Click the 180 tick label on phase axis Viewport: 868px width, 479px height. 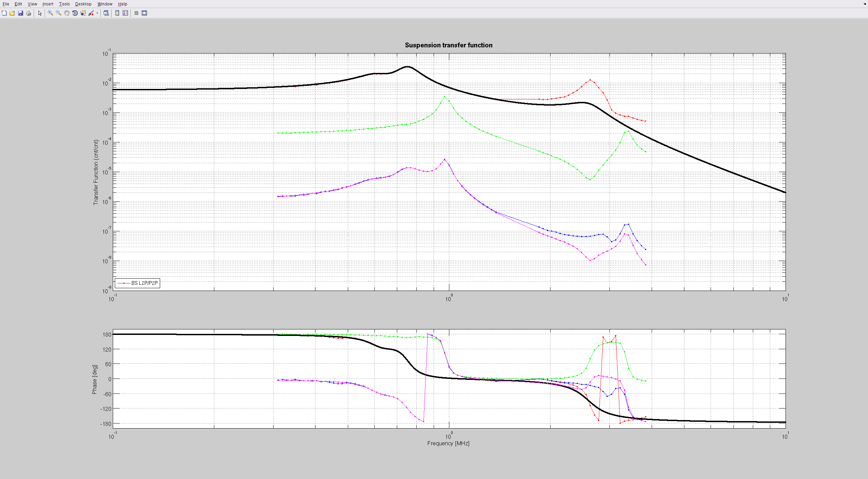point(107,335)
